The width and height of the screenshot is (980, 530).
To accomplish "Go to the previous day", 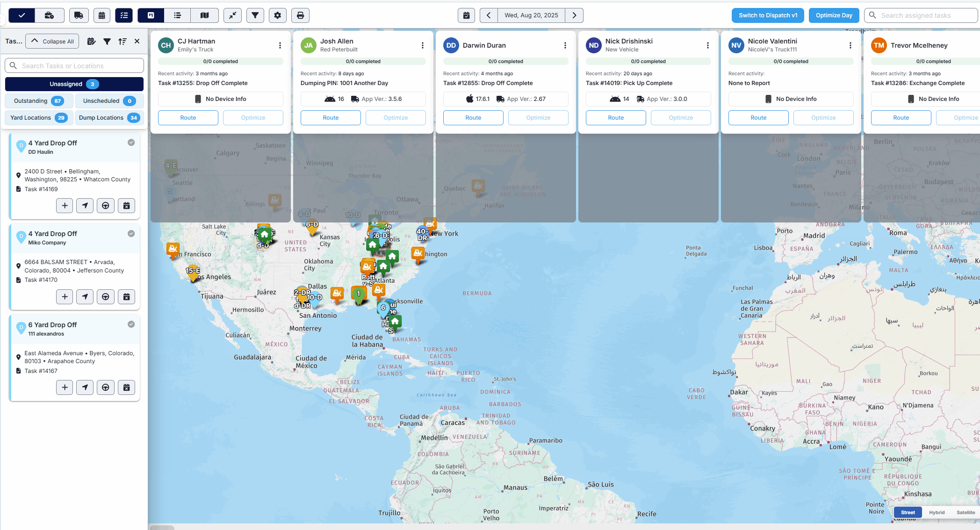I will [x=489, y=15].
